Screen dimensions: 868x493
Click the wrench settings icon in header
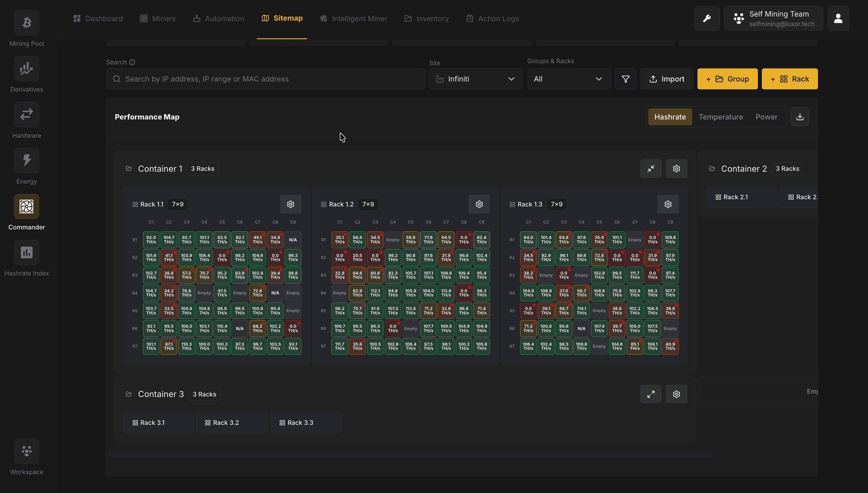(x=707, y=19)
